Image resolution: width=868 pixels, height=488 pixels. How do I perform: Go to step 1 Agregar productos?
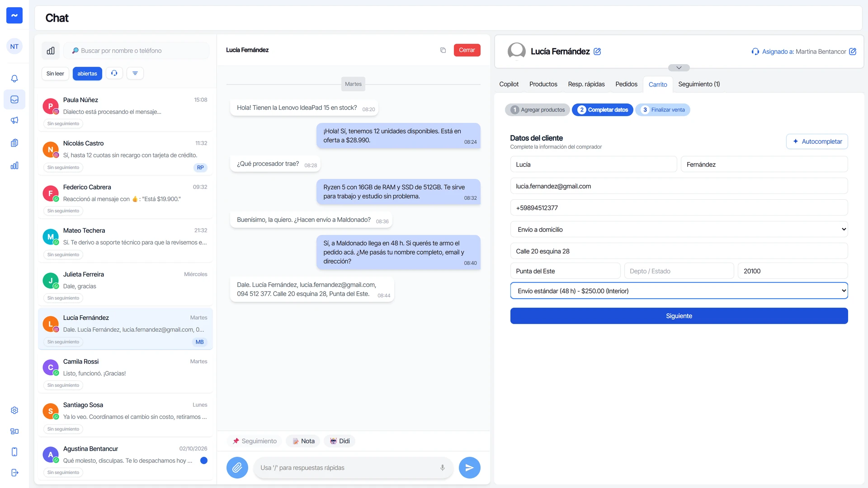[538, 110]
